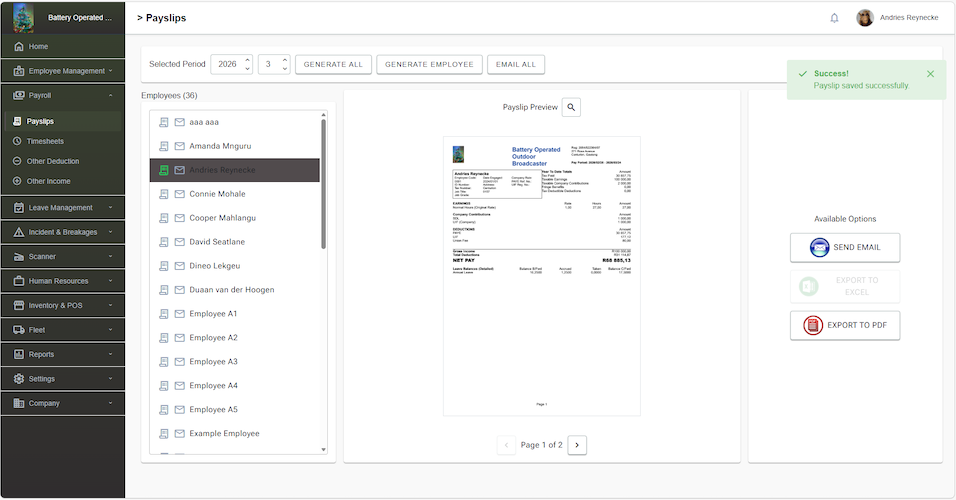Click the disabled EXPORT TO EXCEL button
Screen dimensions: 956x500
coord(845,287)
